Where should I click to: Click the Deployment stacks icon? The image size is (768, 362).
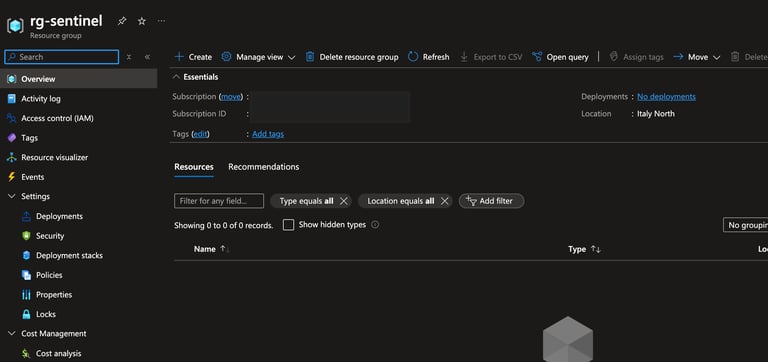pos(26,255)
